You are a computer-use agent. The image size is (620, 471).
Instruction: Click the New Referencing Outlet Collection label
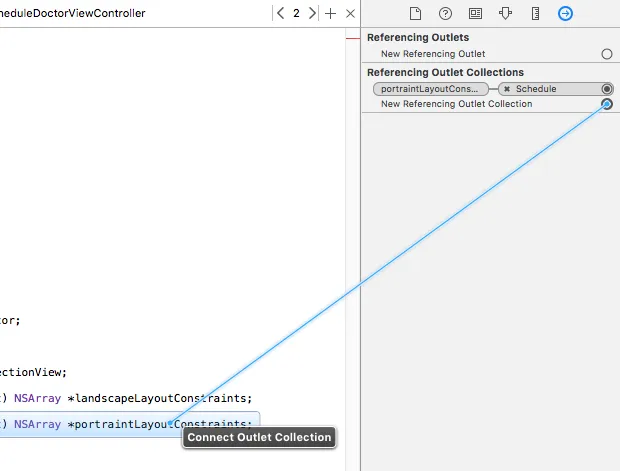pyautogui.click(x=456, y=104)
